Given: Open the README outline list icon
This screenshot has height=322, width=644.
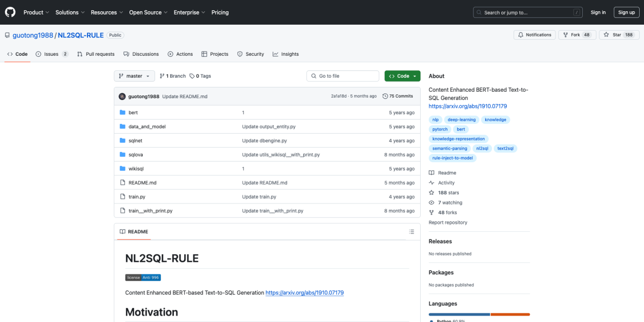Looking at the screenshot, I should (412, 232).
